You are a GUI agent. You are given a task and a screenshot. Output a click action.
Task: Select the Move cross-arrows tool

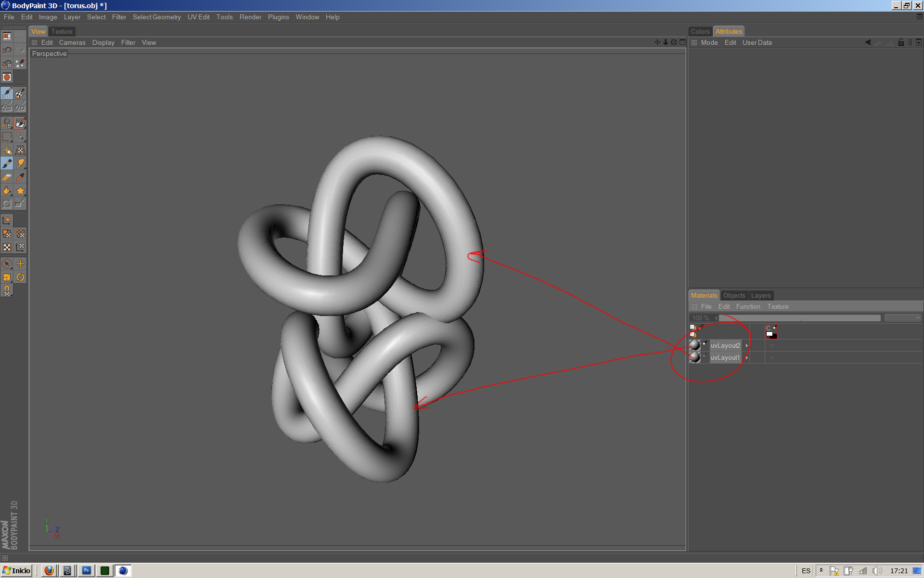pyautogui.click(x=20, y=263)
